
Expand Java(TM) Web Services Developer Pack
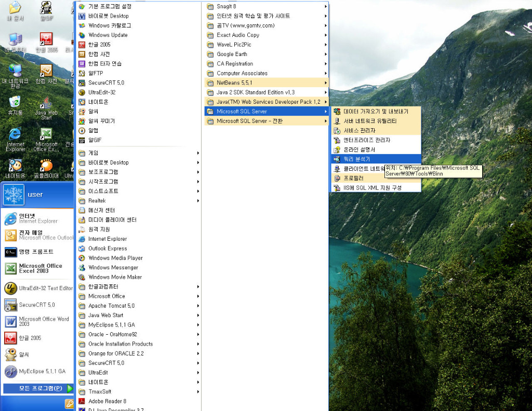(x=267, y=102)
